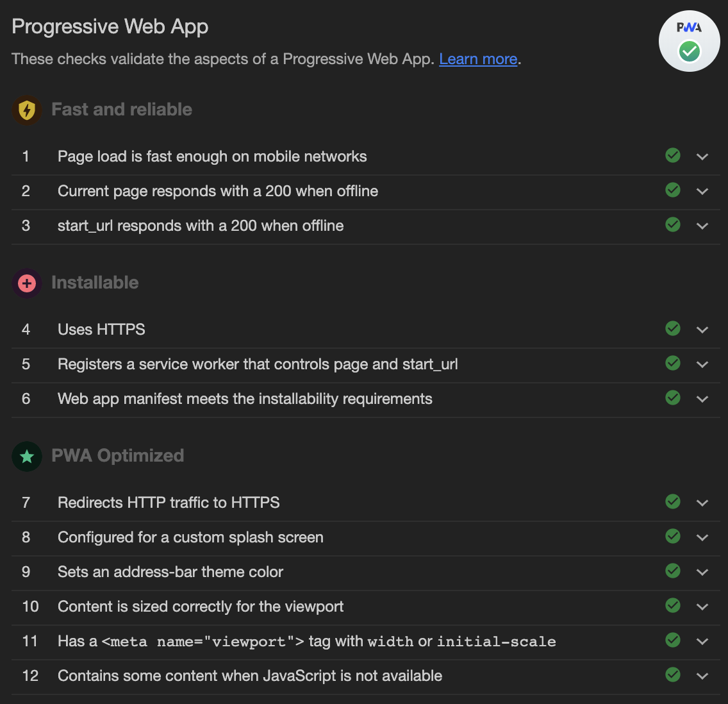This screenshot has height=704, width=728.
Task: Click the green check inside the PWA score badge
Action: pyautogui.click(x=690, y=51)
